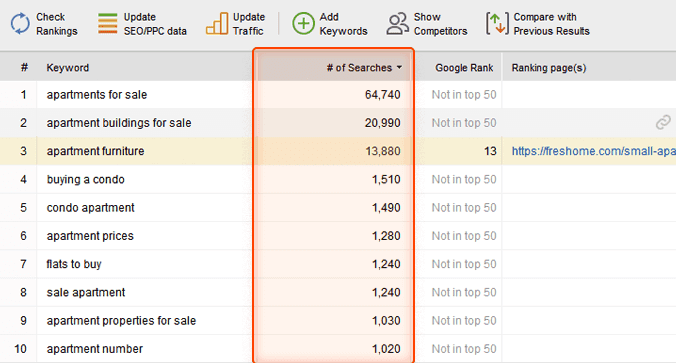Click row number 10
Viewport: 676px width, 363px height.
coord(20,349)
